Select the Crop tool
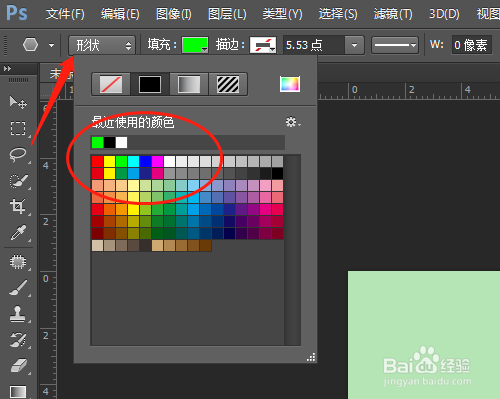Viewport: 500px width, 399px height. [18, 206]
